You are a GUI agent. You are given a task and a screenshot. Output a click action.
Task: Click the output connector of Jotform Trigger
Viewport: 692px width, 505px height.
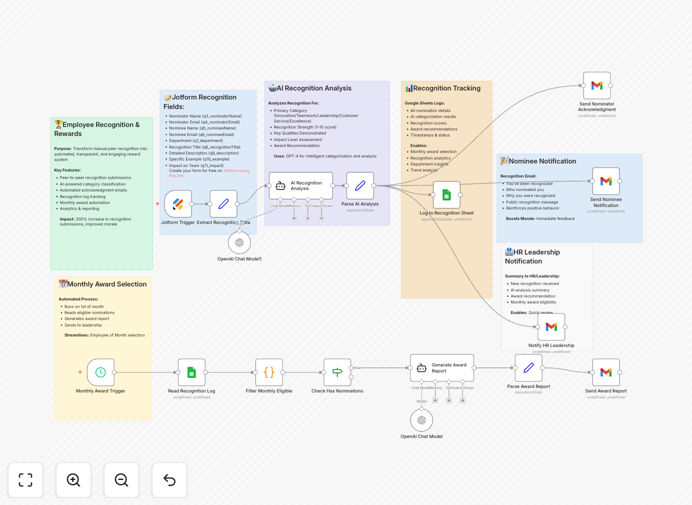[x=192, y=204]
